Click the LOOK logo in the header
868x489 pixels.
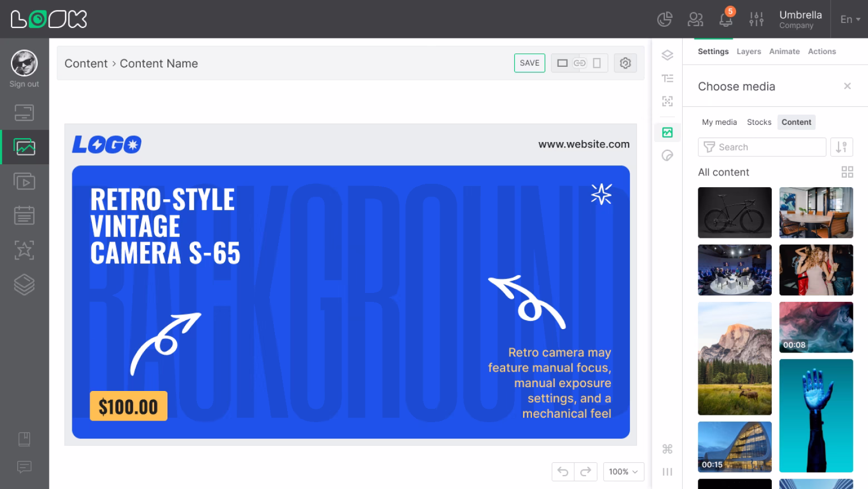49,19
